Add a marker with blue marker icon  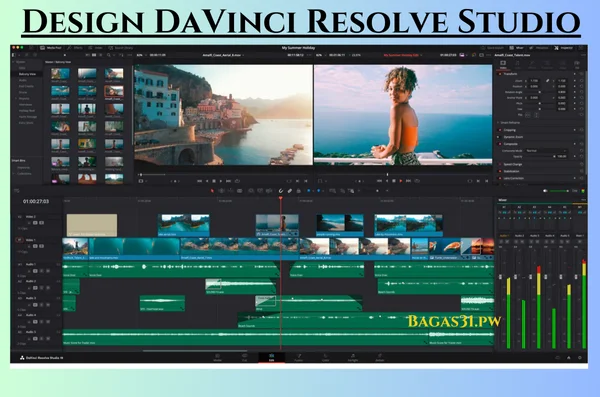318,191
